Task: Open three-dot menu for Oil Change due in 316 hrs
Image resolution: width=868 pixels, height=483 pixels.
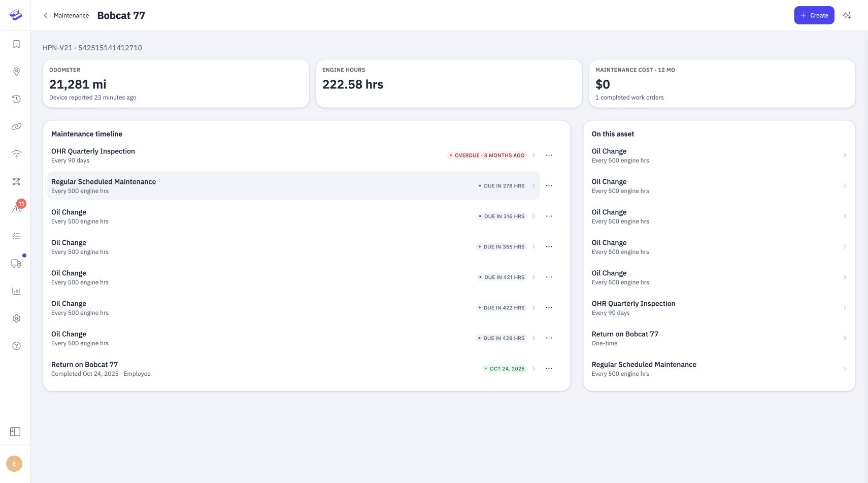Action: click(549, 216)
